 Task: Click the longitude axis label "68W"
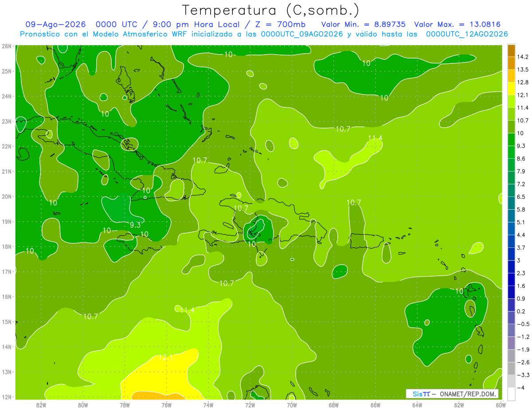[333, 405]
